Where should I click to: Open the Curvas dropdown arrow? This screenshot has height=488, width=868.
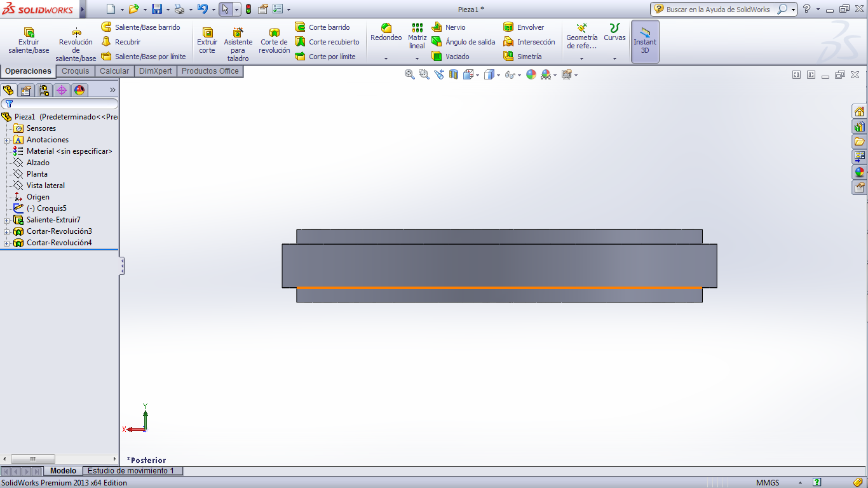tap(614, 58)
